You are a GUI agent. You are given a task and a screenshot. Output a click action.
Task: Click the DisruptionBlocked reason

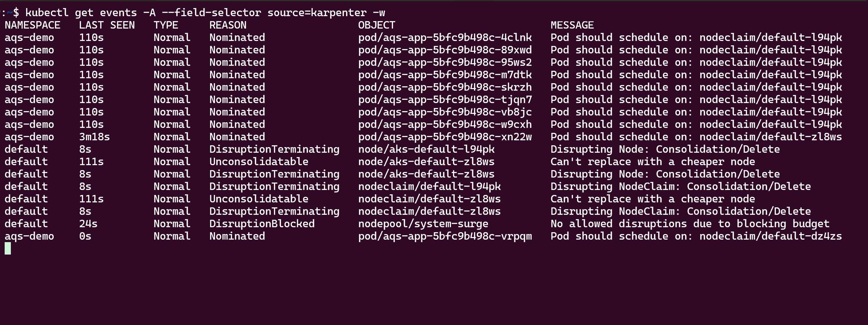point(262,224)
